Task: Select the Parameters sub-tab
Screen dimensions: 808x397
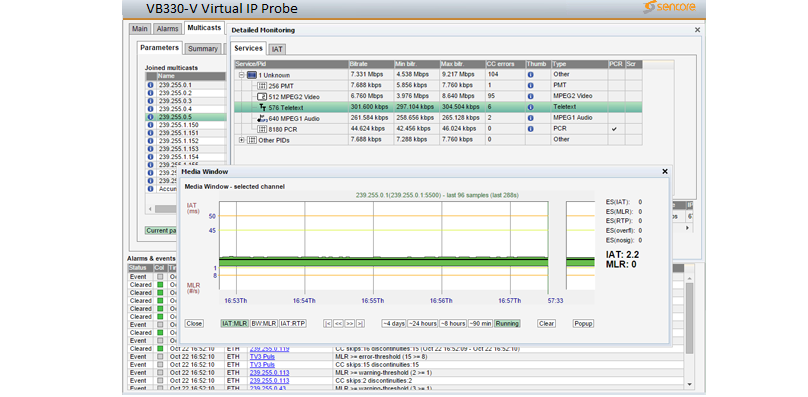Action: tap(160, 47)
